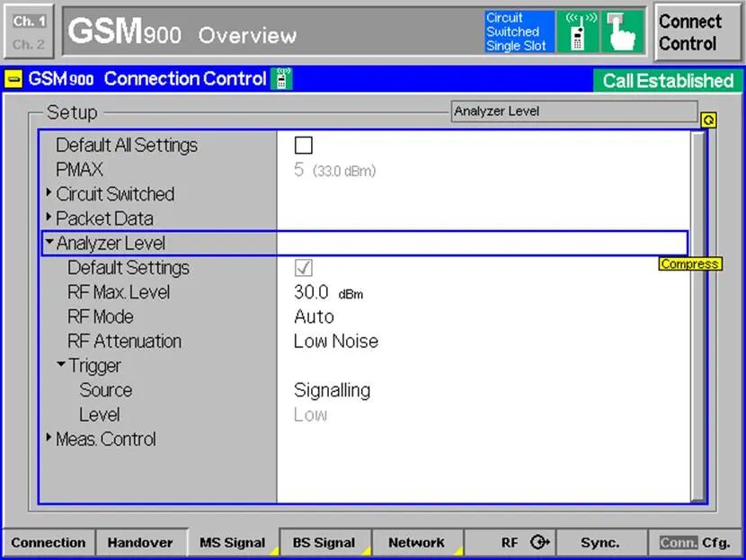Image resolution: width=746 pixels, height=560 pixels.
Task: Click the green hand pointer icon
Action: pos(622,31)
